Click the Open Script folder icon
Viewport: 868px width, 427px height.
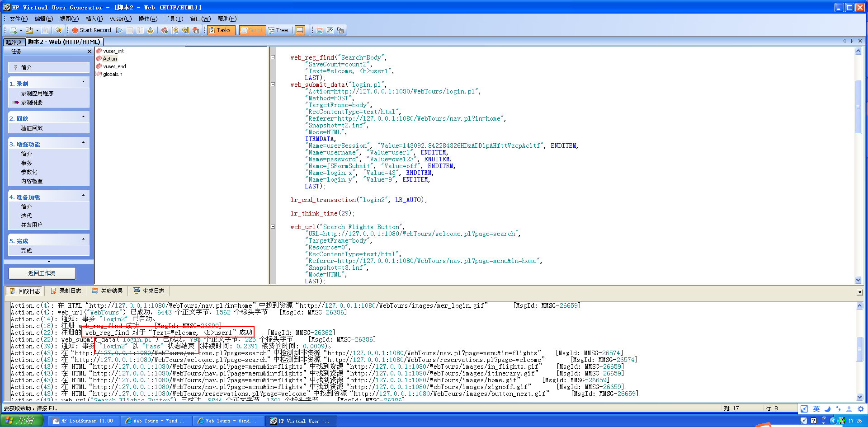coord(29,30)
